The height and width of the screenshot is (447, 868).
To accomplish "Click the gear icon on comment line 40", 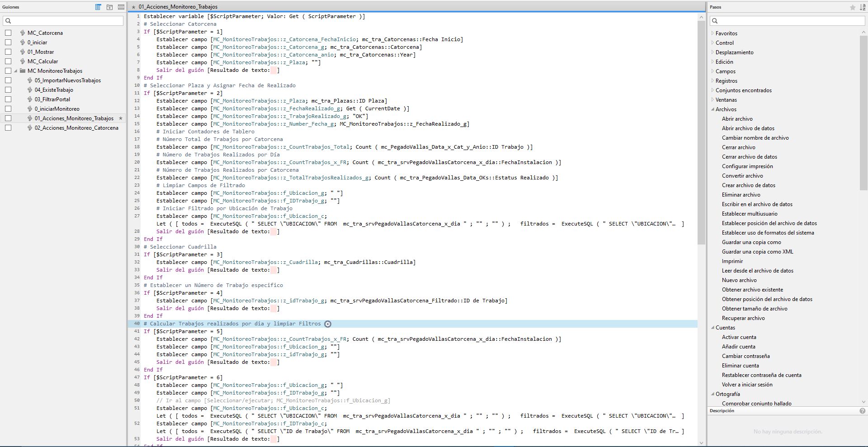I will pyautogui.click(x=328, y=324).
